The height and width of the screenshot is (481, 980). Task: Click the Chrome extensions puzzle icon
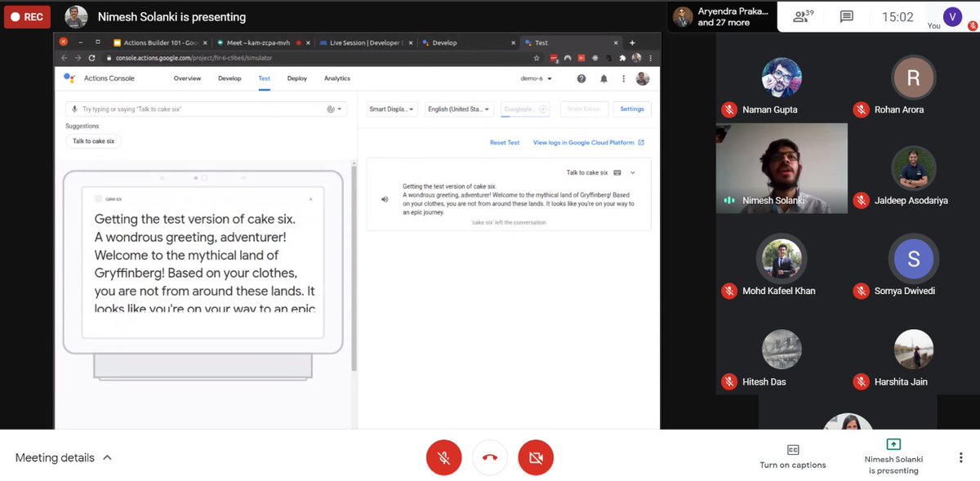(x=621, y=60)
